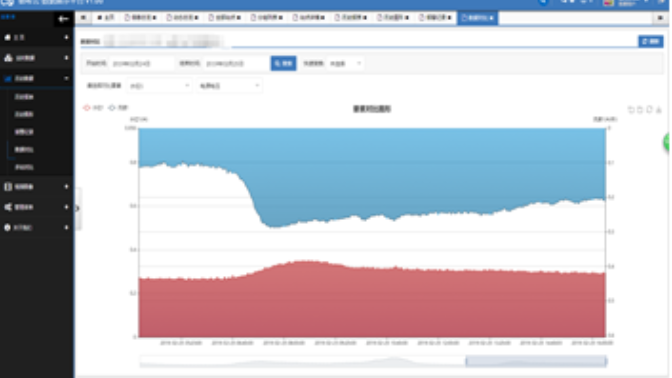Click the chart data-zoom slider handle area
672x378 pixels.
536,361
